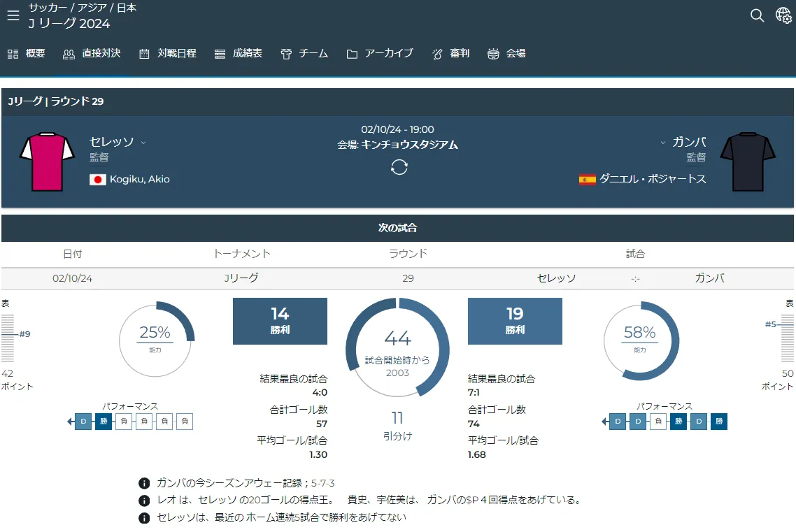The height and width of the screenshot is (532, 796).
Task: Open the hamburger menu
Action: pyautogui.click(x=13, y=15)
